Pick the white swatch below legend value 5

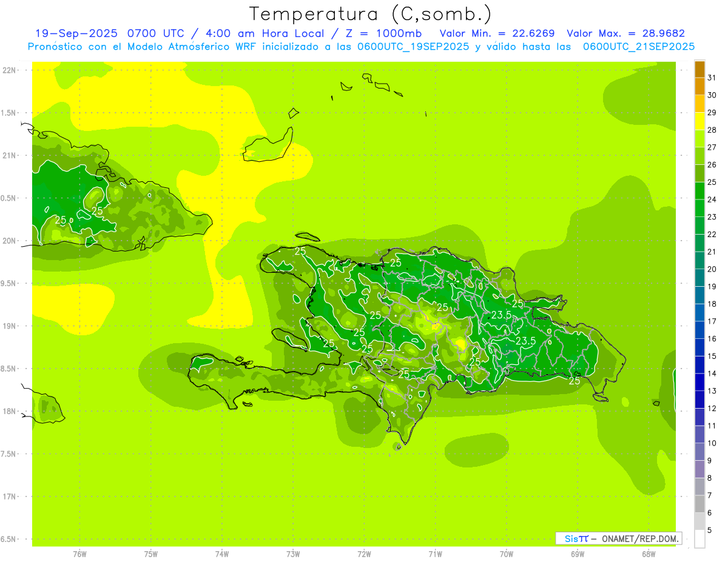tap(699, 538)
